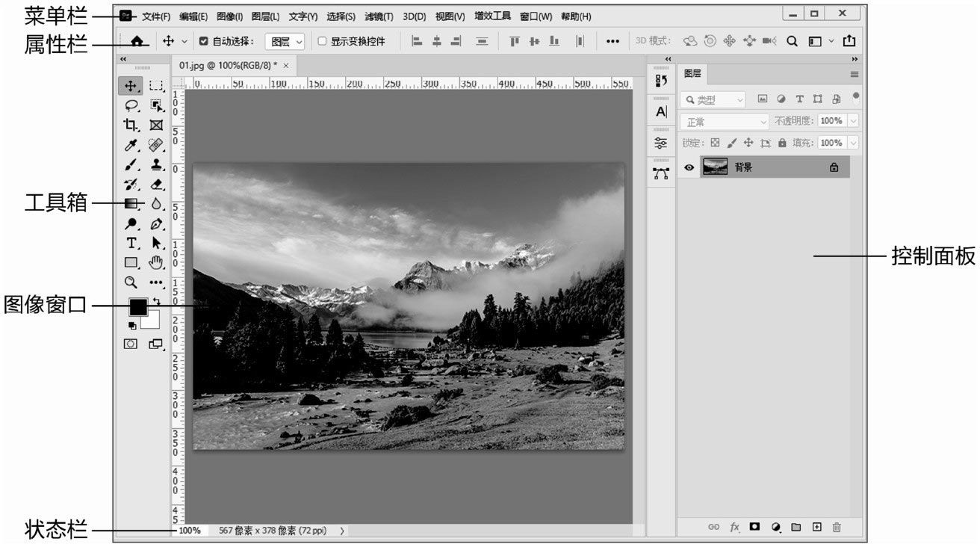Toggle the 自动选择 checkbox
The image size is (980, 544).
pyautogui.click(x=203, y=42)
